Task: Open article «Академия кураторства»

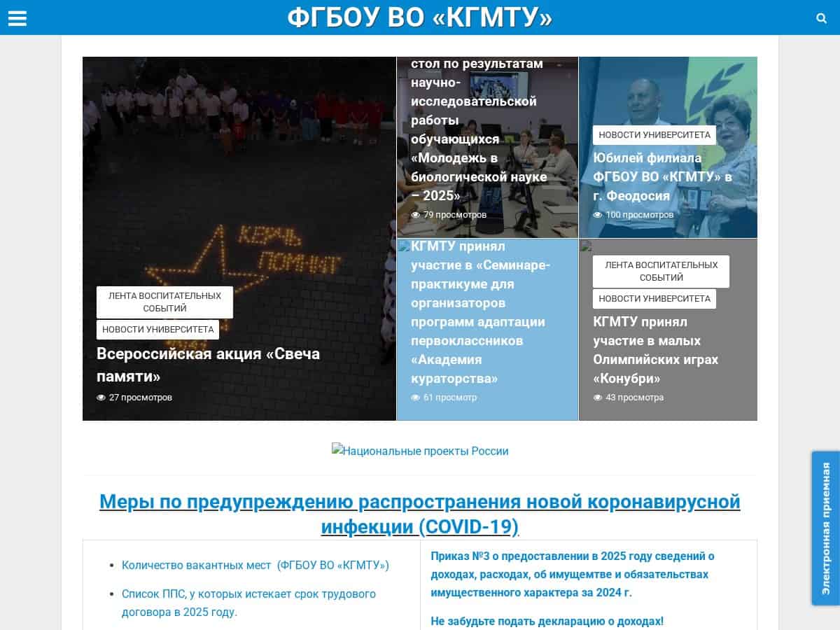Action: (x=481, y=312)
